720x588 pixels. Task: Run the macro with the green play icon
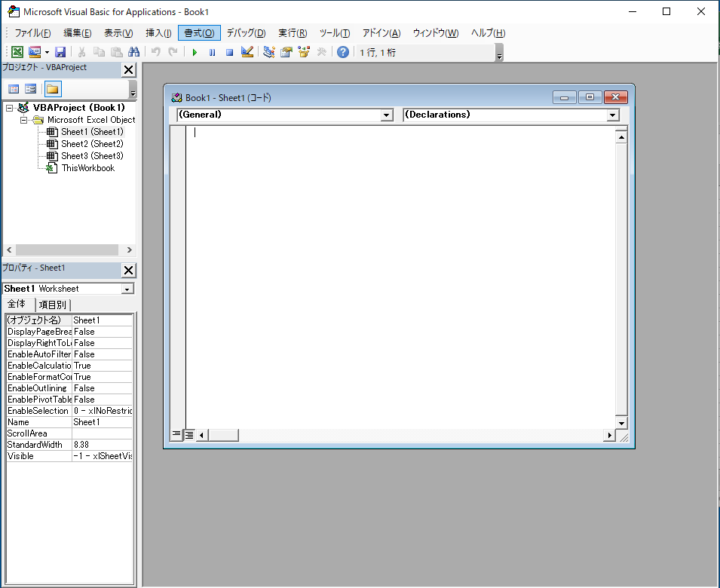(195, 52)
